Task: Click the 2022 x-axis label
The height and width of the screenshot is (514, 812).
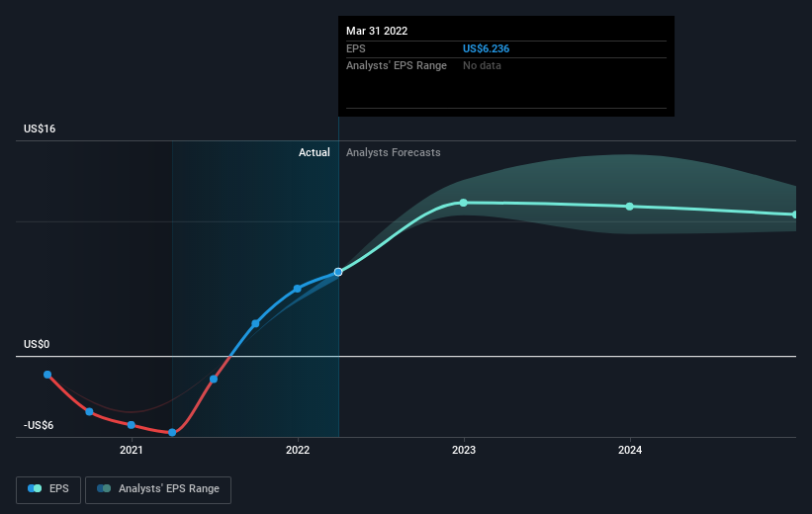Action: coord(298,450)
